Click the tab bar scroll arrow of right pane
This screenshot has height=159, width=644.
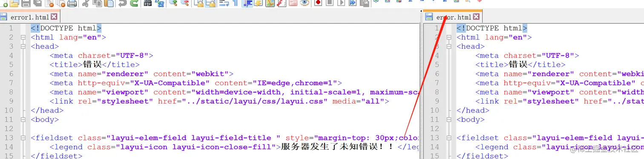click(422, 12)
